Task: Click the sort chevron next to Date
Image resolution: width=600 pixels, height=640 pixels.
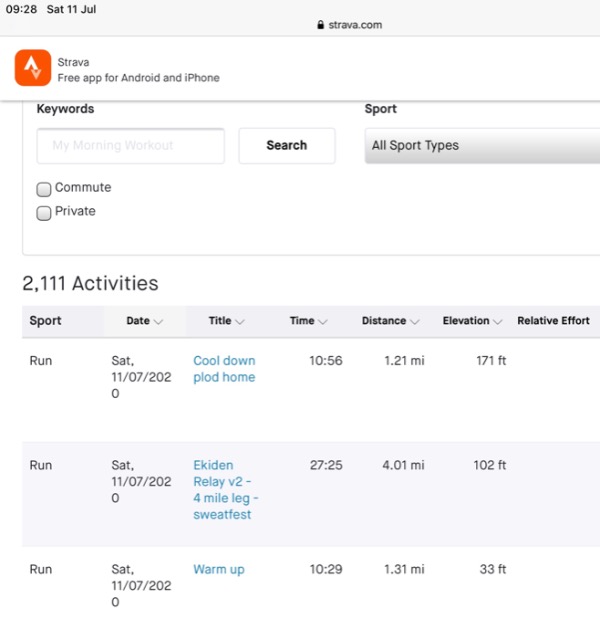Action: pos(158,322)
